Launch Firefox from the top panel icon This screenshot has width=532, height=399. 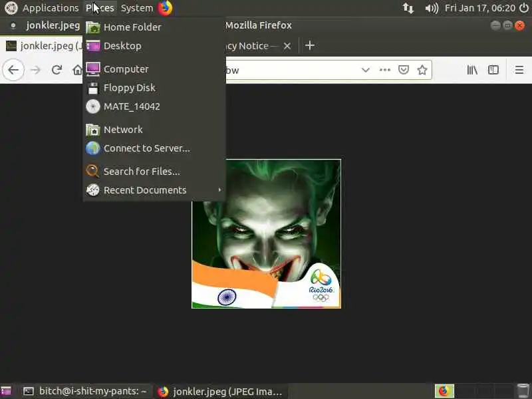coord(165,8)
